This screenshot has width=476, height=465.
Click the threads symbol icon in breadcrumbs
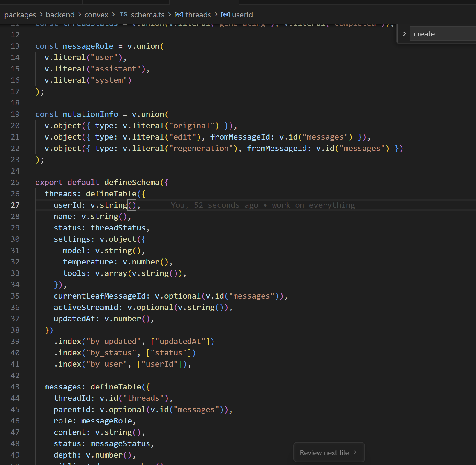pyautogui.click(x=178, y=15)
